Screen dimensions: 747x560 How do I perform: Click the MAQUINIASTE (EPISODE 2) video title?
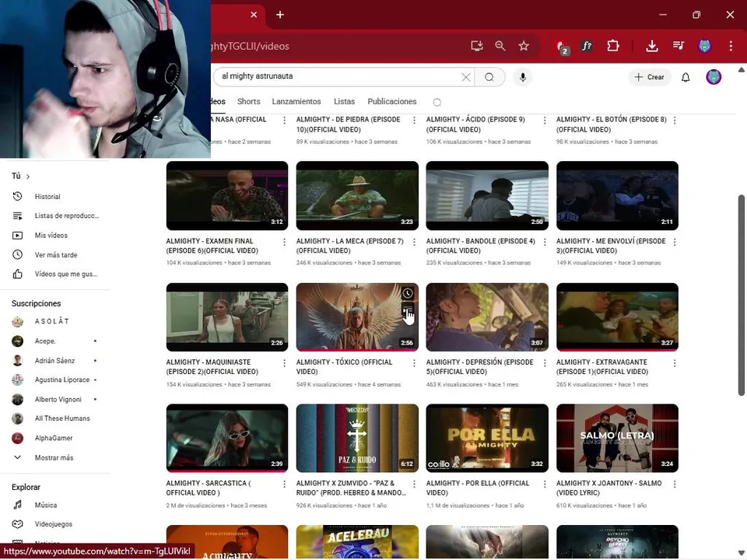(x=212, y=366)
